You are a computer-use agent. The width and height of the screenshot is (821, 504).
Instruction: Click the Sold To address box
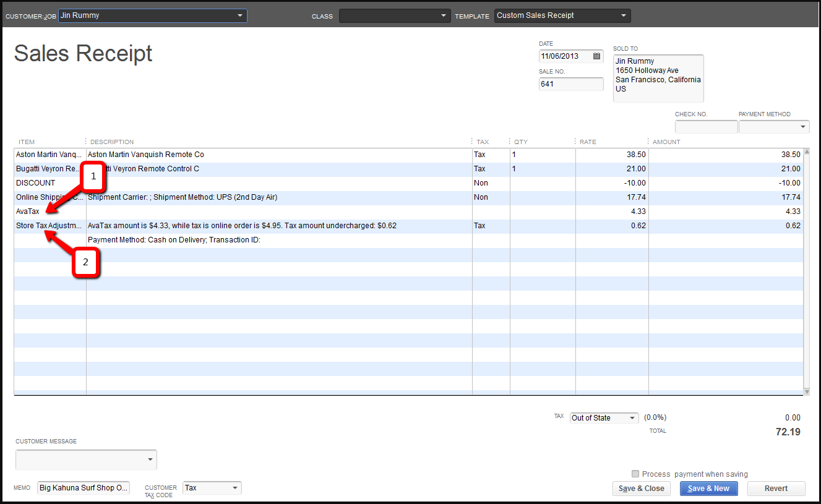click(x=658, y=78)
